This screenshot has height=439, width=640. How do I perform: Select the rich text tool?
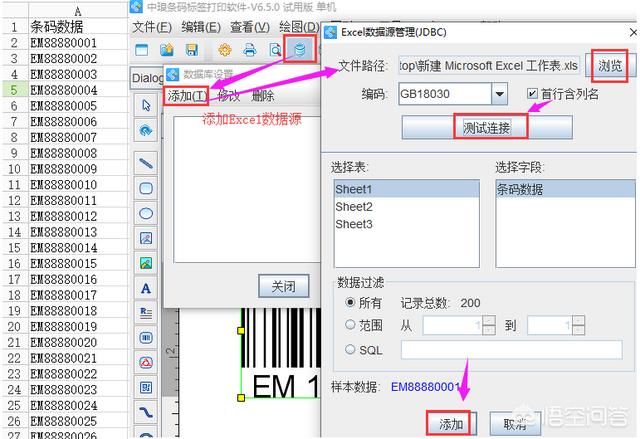click(x=146, y=313)
